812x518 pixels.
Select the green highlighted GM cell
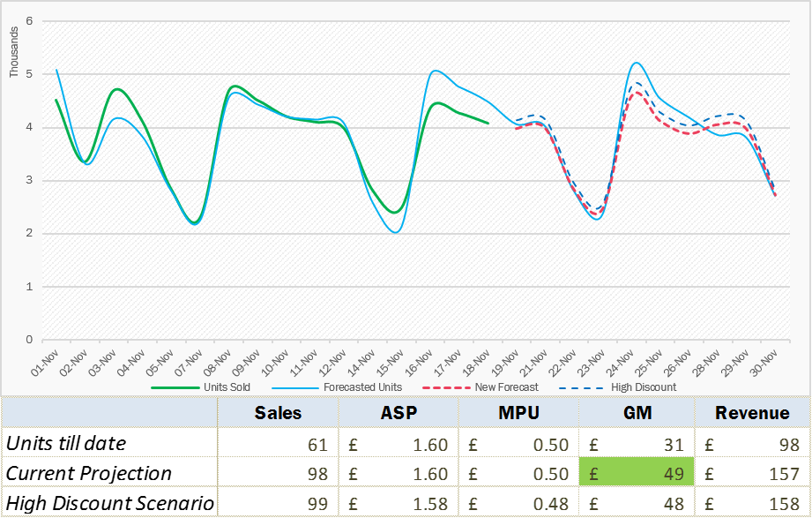637,473
